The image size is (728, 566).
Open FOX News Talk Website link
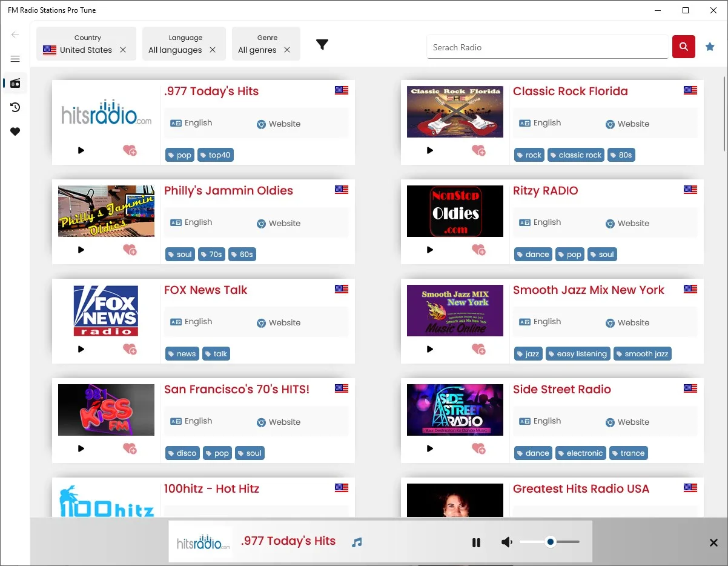(279, 322)
